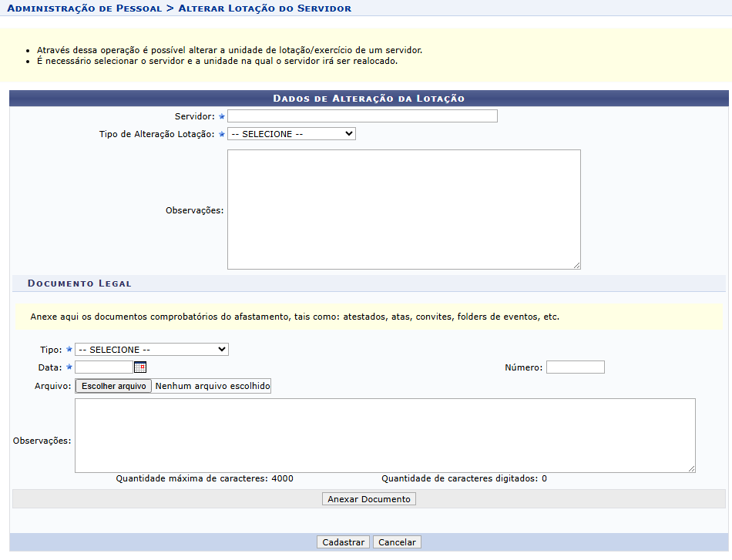The height and width of the screenshot is (560, 732).
Task: Click the Servidor input field
Action: pos(362,116)
